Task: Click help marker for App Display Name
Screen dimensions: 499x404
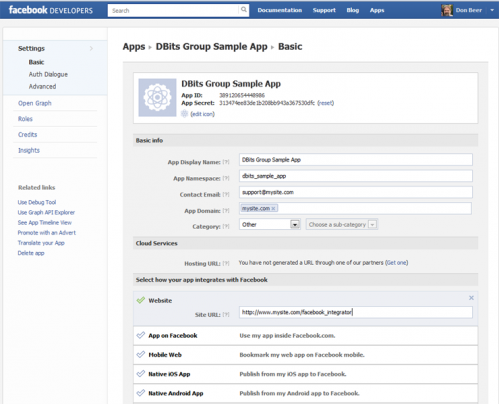Action: tap(226, 162)
